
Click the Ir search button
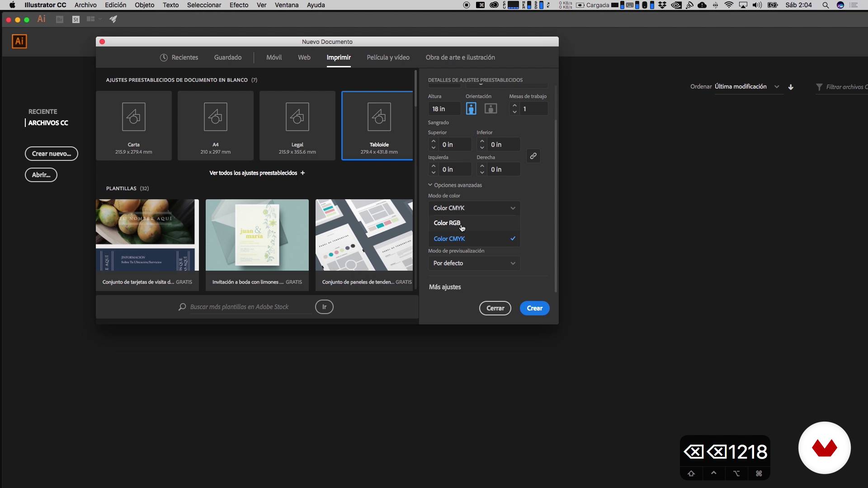324,307
